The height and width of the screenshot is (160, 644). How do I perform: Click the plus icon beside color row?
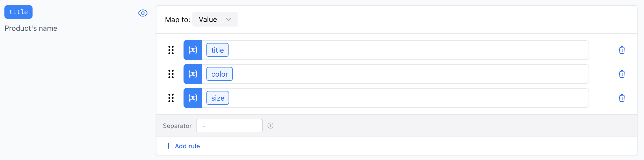602,74
